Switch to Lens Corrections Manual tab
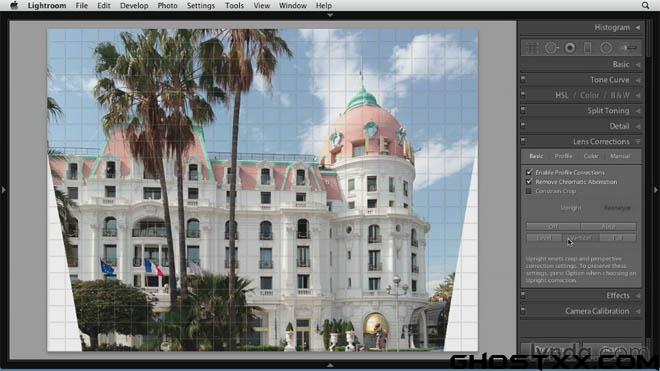 tap(620, 156)
